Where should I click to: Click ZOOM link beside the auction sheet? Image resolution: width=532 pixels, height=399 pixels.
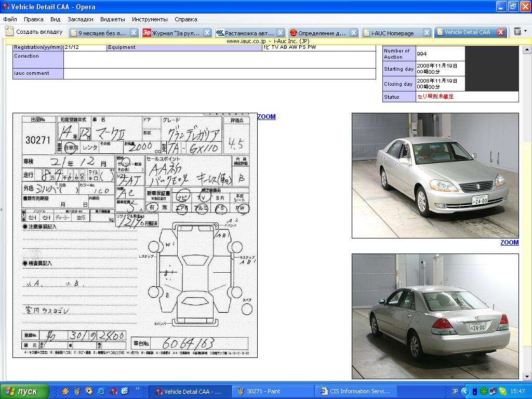click(x=267, y=117)
